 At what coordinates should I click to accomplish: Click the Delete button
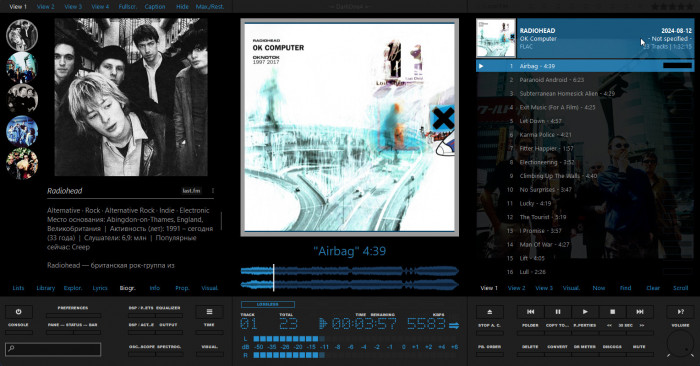pyautogui.click(x=530, y=354)
